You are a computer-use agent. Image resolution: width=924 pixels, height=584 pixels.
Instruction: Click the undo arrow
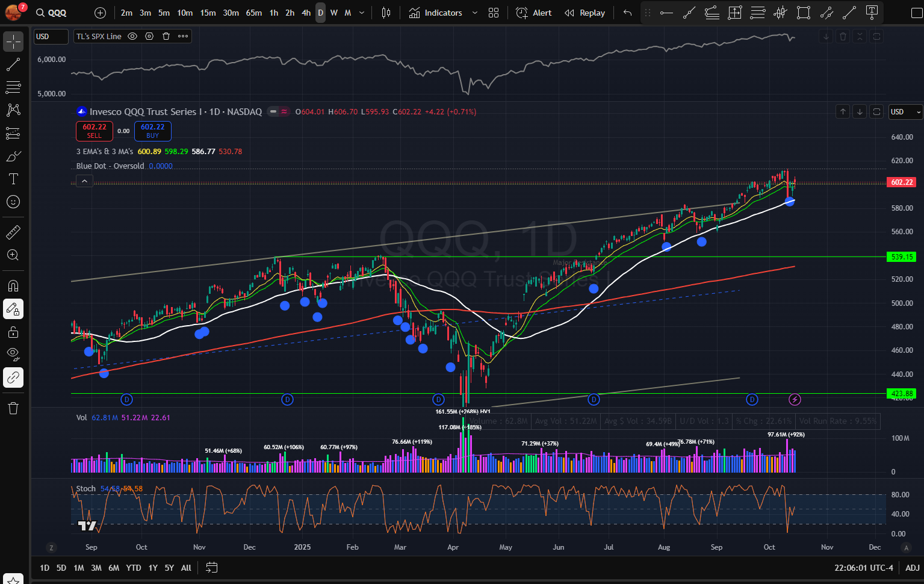pos(628,13)
